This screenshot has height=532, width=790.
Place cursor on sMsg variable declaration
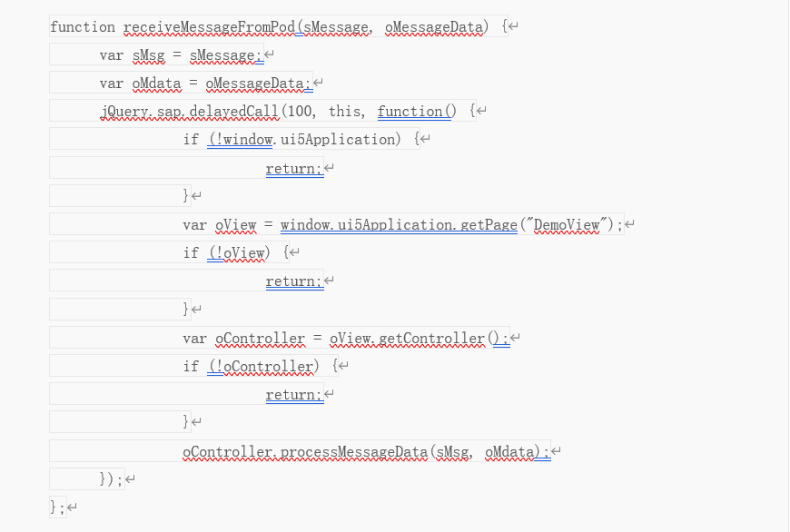[x=149, y=54]
